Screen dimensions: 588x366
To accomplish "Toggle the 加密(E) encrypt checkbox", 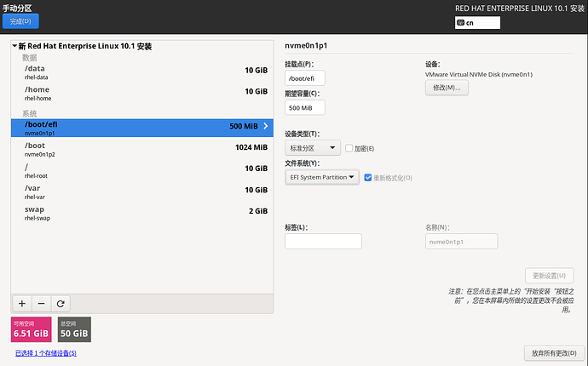I will pyautogui.click(x=349, y=148).
